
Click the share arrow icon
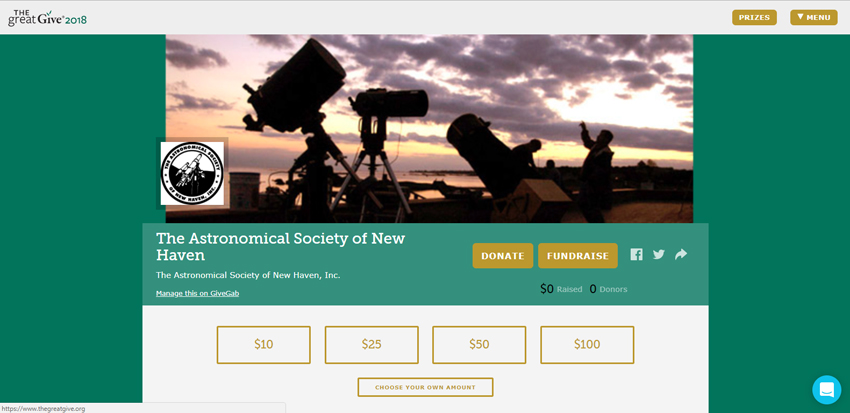(681, 254)
